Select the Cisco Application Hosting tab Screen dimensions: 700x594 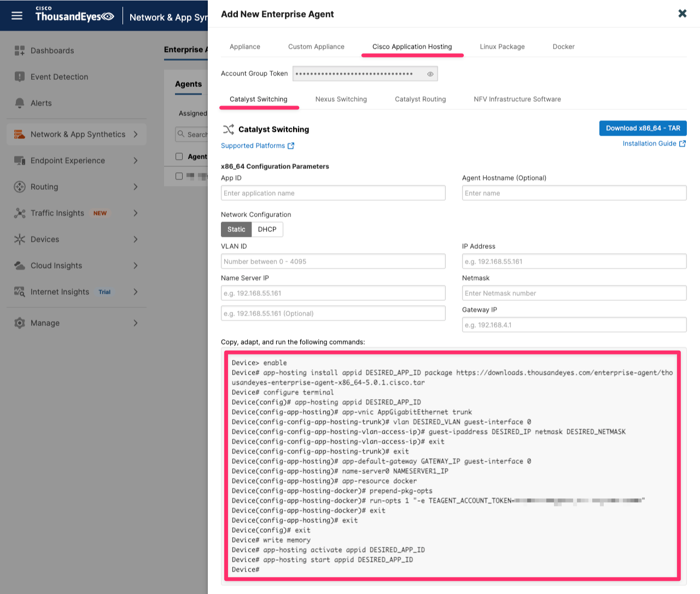point(412,46)
